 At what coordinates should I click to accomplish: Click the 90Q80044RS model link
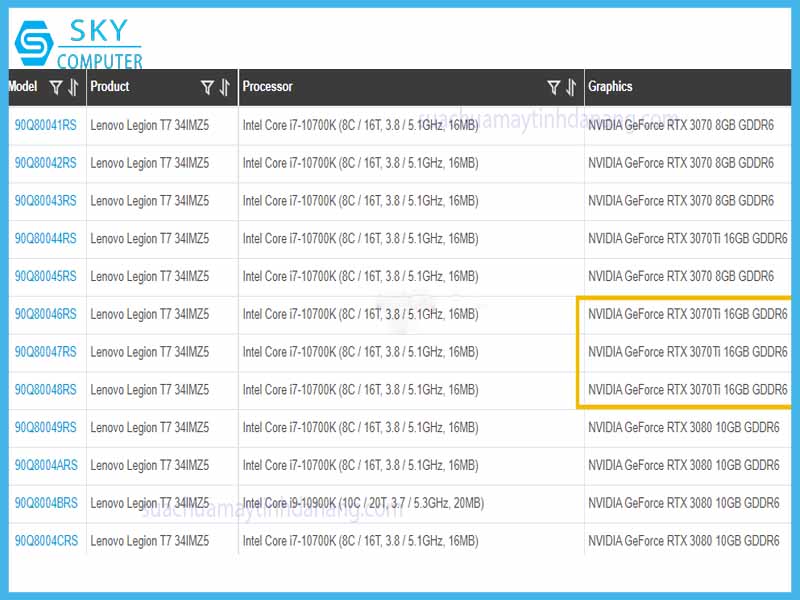coord(45,238)
